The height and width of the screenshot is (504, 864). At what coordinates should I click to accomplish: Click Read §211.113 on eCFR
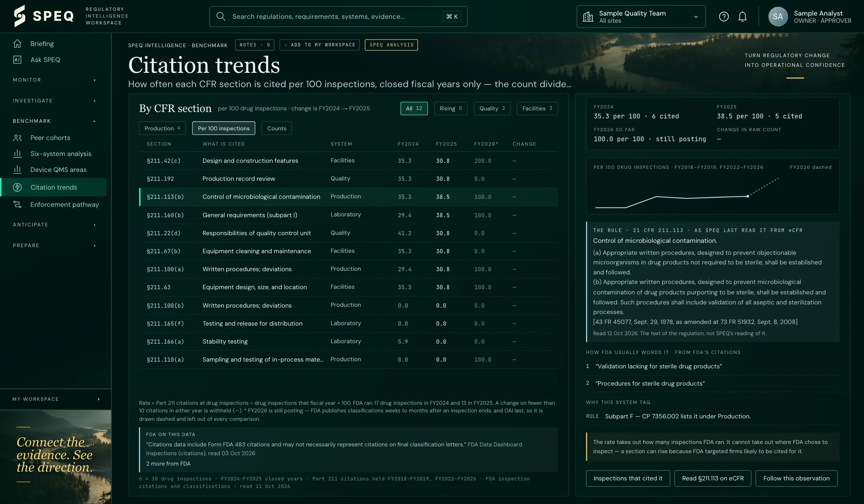pos(713,478)
